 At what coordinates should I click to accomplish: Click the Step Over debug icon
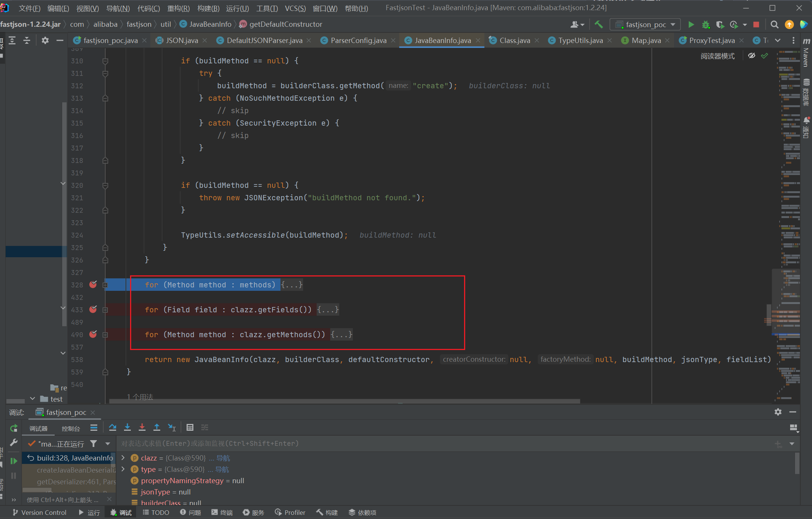coord(112,427)
